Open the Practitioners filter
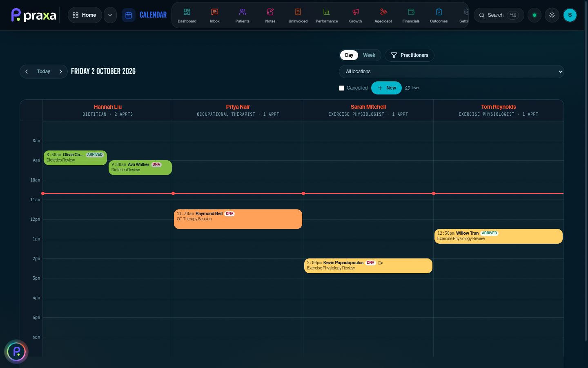Image resolution: width=588 pixels, height=368 pixels. point(410,55)
